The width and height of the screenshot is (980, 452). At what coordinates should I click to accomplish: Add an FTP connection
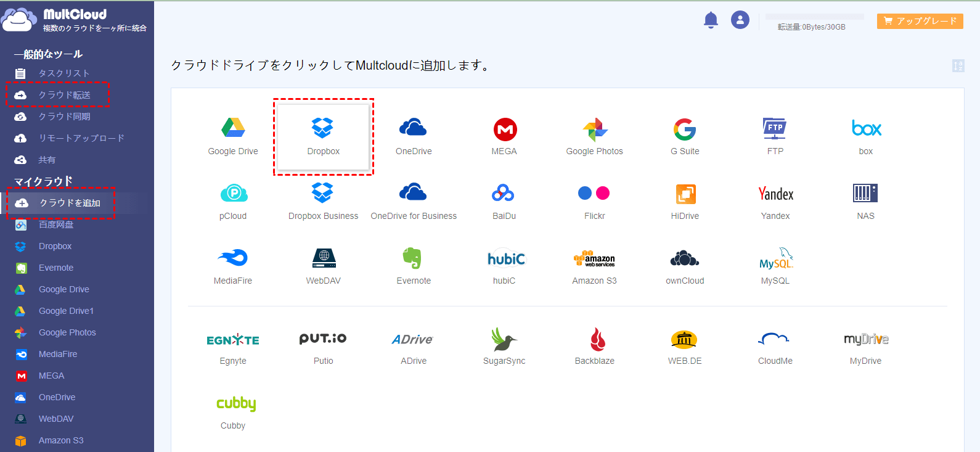[775, 137]
